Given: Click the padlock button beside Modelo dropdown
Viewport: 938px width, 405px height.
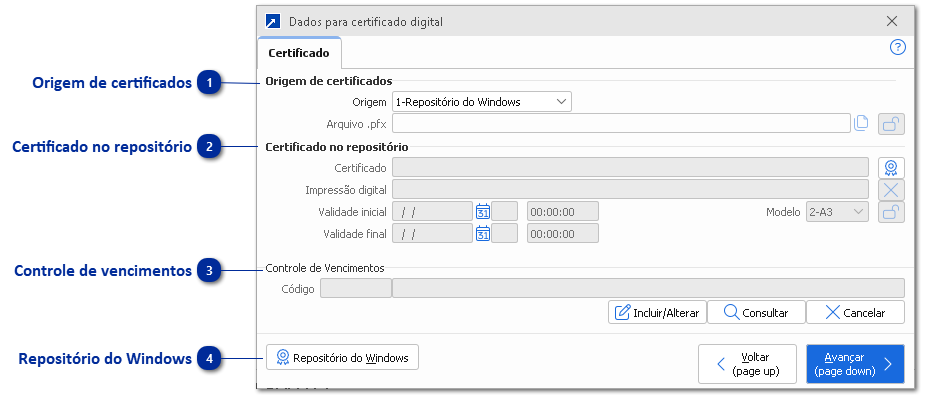Looking at the screenshot, I should [x=891, y=212].
